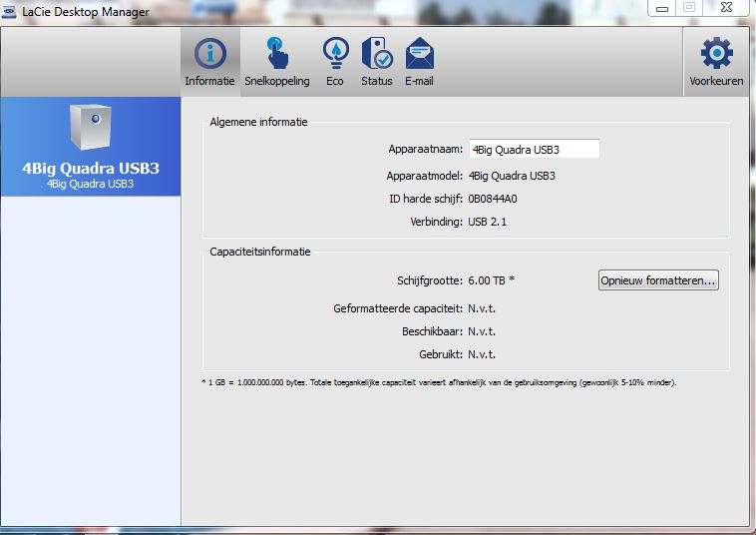Click the 6.00 TB disk size value
This screenshot has width=756, height=535.
[491, 280]
